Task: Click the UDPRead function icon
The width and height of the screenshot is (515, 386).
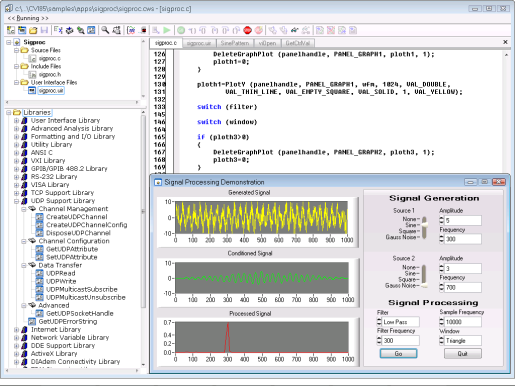Action: [x=39, y=273]
